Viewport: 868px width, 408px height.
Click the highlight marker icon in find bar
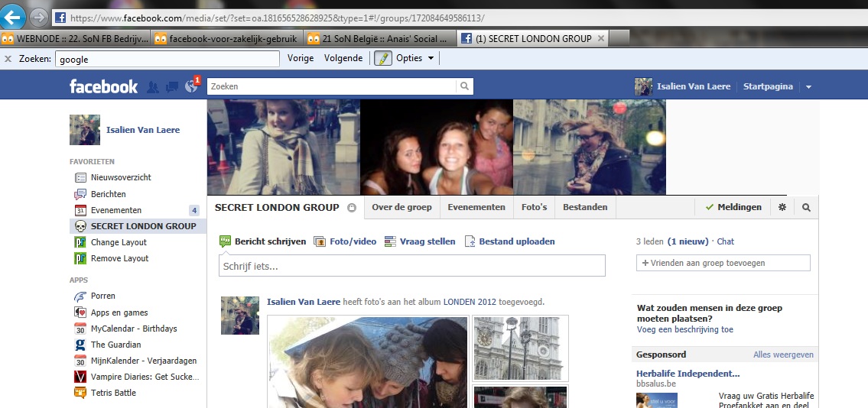pyautogui.click(x=382, y=58)
